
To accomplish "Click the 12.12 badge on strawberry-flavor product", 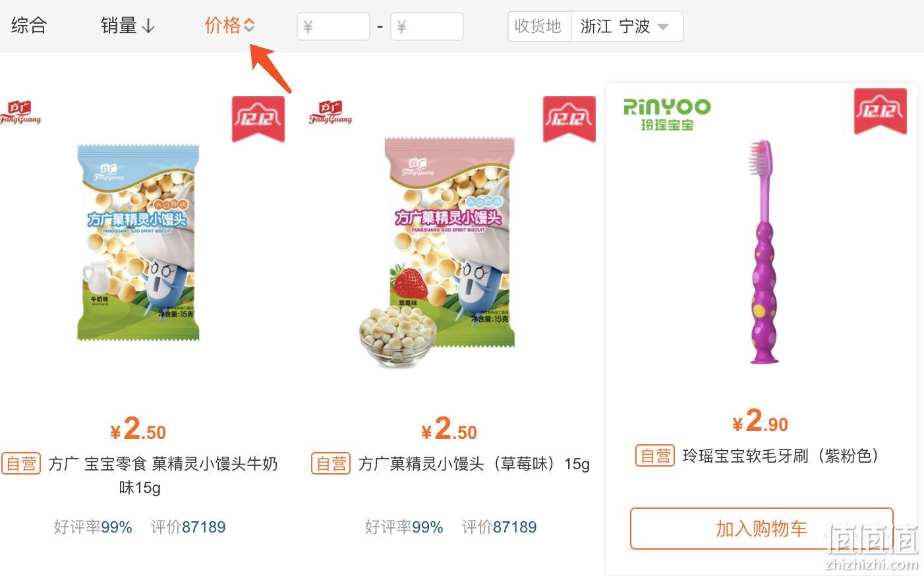I will tap(569, 119).
